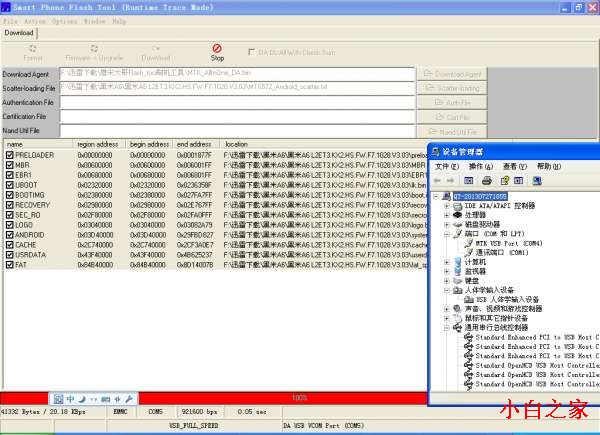Expand the 处理器 tree node
This screenshot has height=435, width=600.
[x=447, y=215]
